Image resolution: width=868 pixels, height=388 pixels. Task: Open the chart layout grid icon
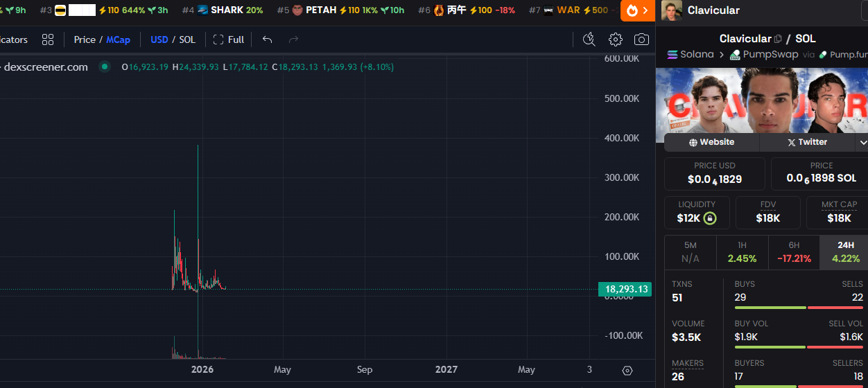pyautogui.click(x=47, y=39)
